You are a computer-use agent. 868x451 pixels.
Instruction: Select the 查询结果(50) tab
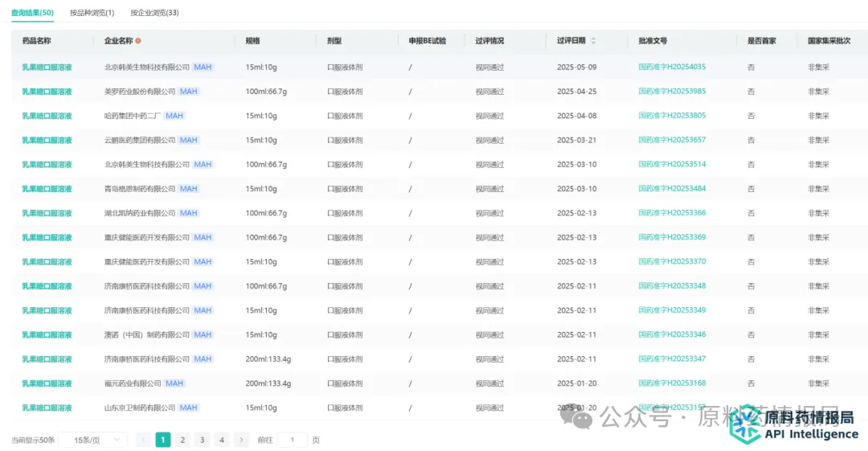[32, 13]
